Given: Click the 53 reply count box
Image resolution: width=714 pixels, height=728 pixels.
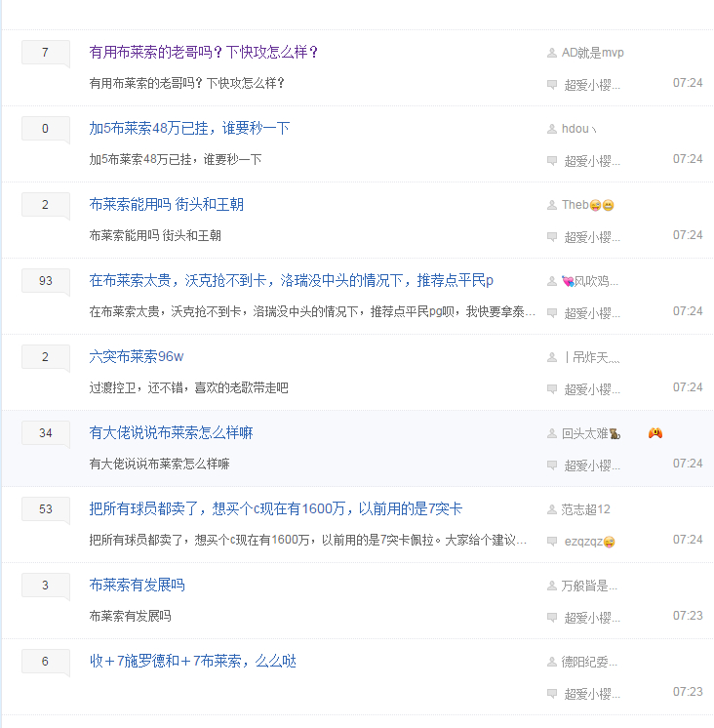Looking at the screenshot, I should point(46,509).
